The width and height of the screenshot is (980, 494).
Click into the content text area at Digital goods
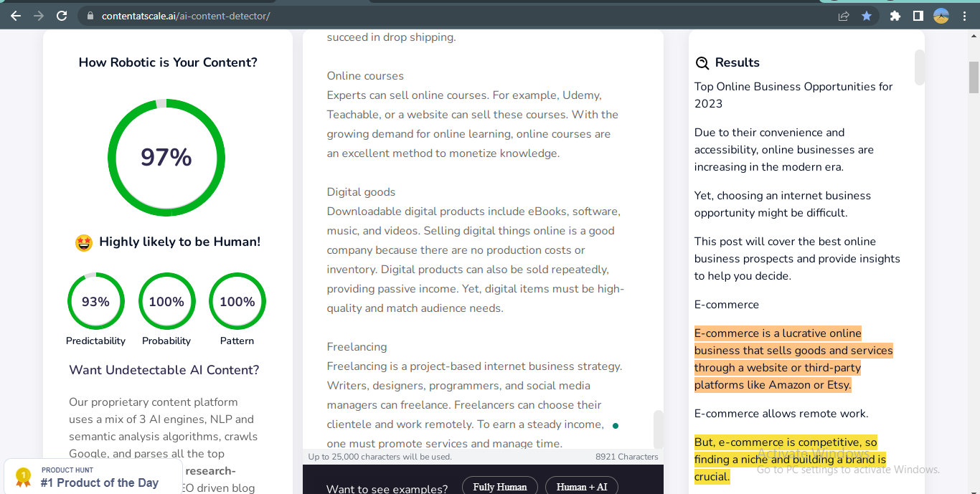(x=475, y=250)
